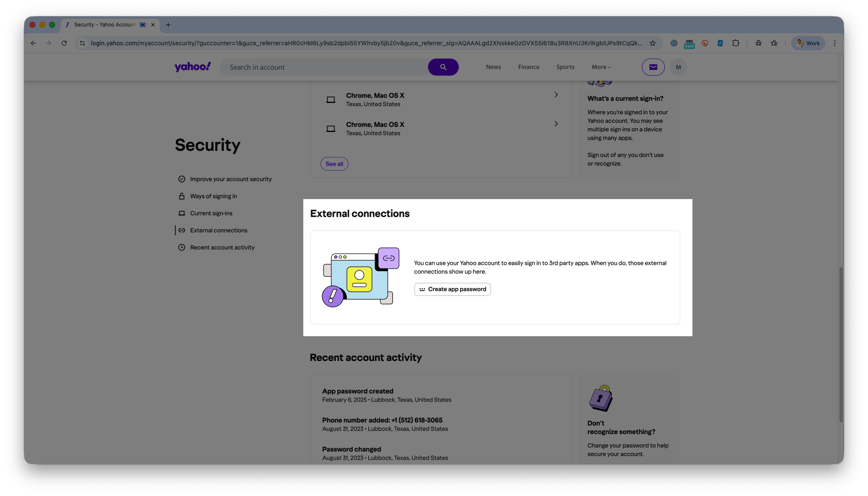The width and height of the screenshot is (868, 496).
Task: Open the Finance link in header
Action: click(528, 67)
